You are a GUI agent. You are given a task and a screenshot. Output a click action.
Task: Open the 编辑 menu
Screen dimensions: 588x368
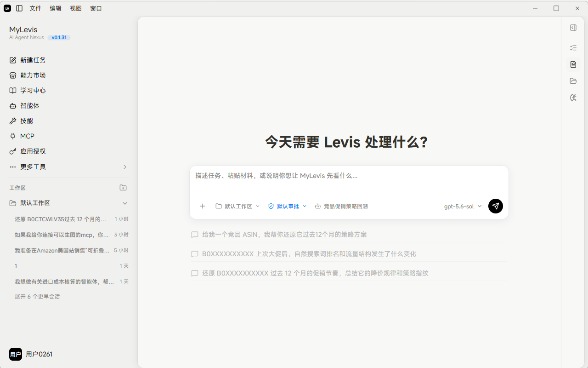pyautogui.click(x=56, y=8)
